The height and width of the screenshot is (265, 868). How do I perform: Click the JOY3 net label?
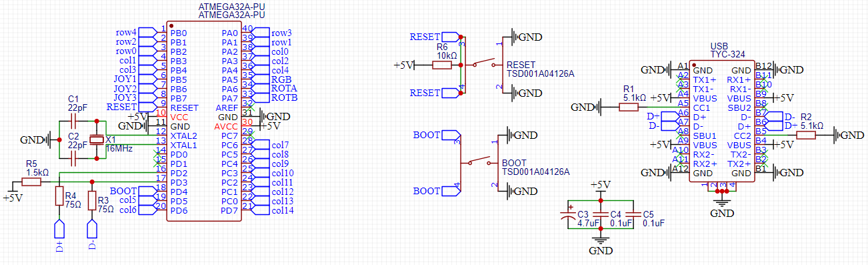coord(125,97)
